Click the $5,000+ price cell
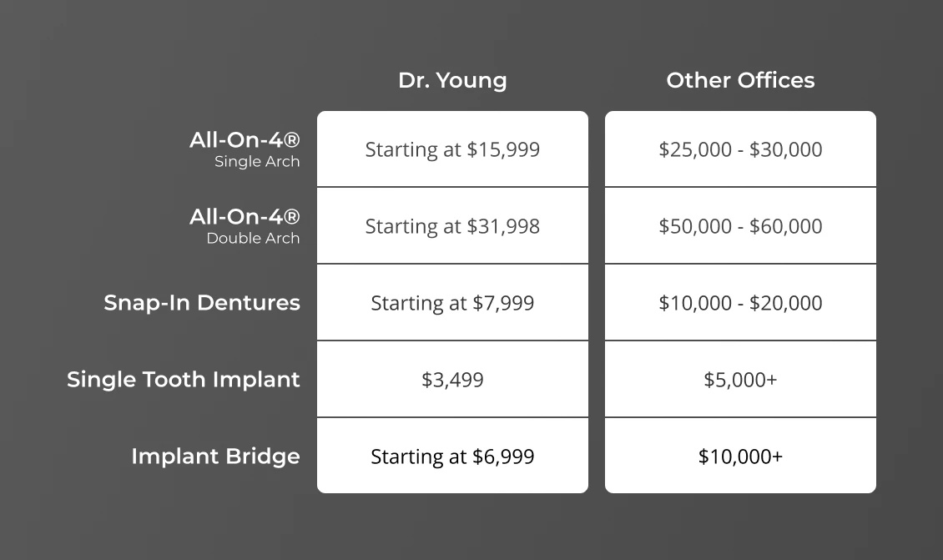The height and width of the screenshot is (560, 943). [x=740, y=380]
